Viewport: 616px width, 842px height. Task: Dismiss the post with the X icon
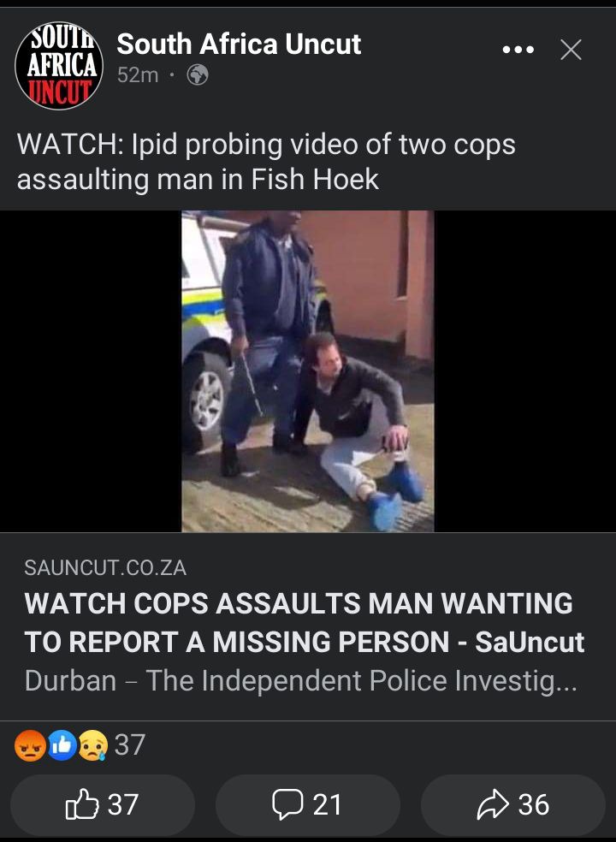point(571,50)
